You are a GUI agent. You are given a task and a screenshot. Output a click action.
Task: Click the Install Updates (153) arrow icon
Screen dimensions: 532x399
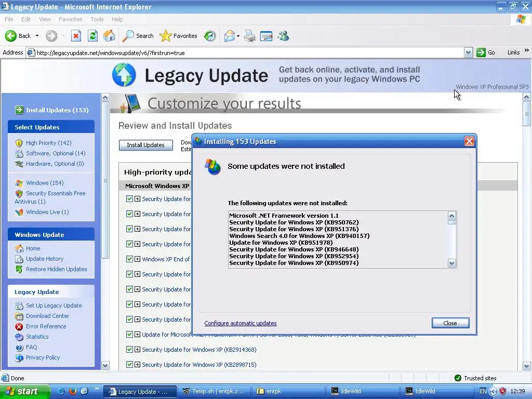point(19,110)
